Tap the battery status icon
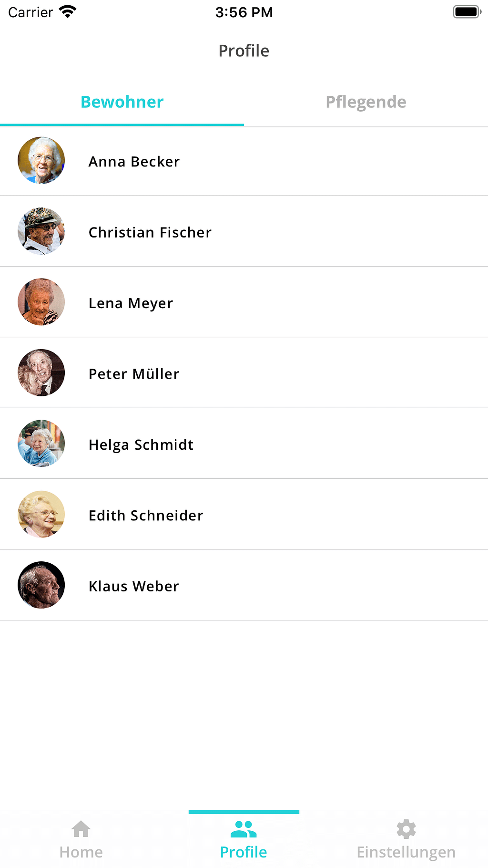Image resolution: width=488 pixels, height=868 pixels. (467, 12)
